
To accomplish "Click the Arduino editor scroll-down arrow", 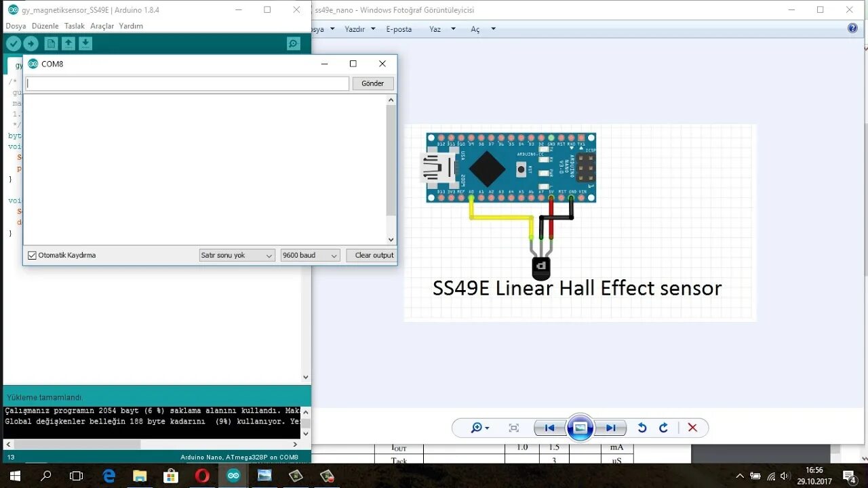I will [x=305, y=378].
